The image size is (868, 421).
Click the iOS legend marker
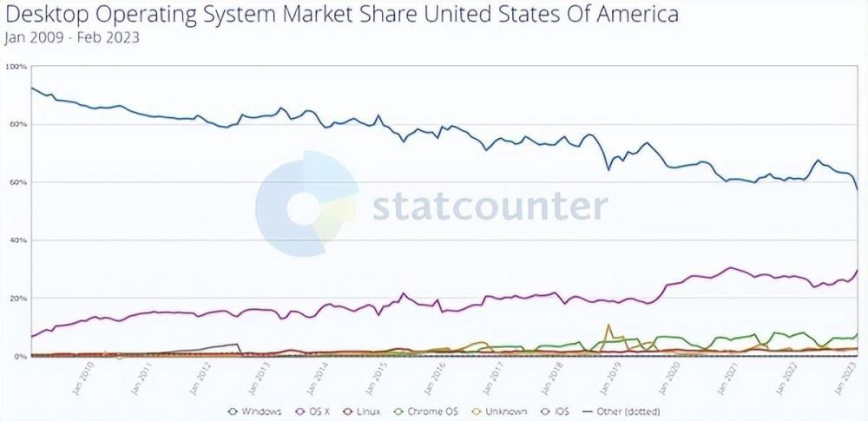tap(544, 411)
